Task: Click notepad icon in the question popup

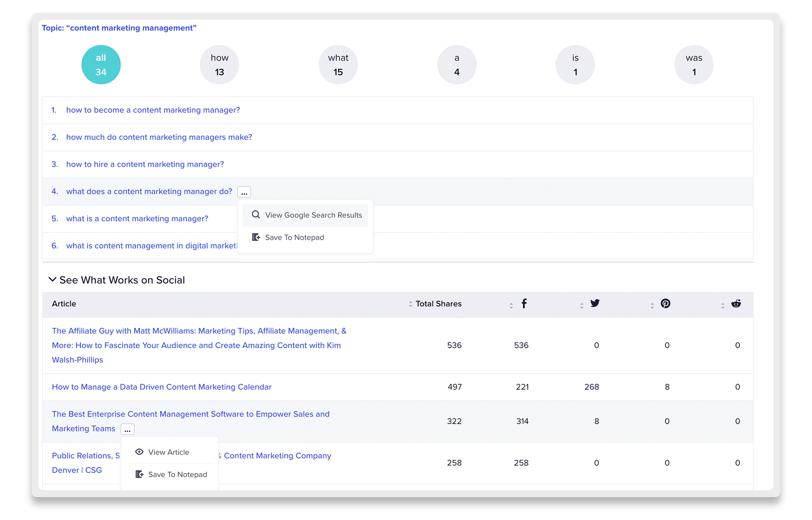Action: pos(256,237)
